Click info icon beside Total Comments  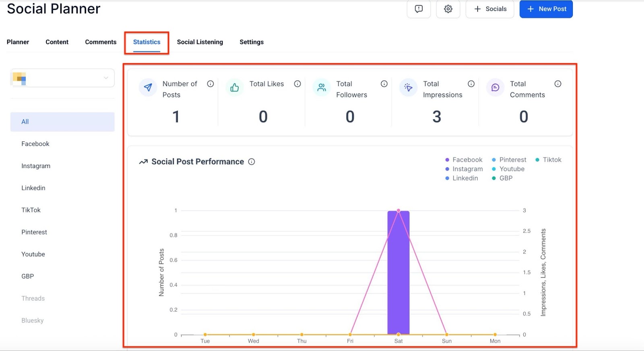558,84
